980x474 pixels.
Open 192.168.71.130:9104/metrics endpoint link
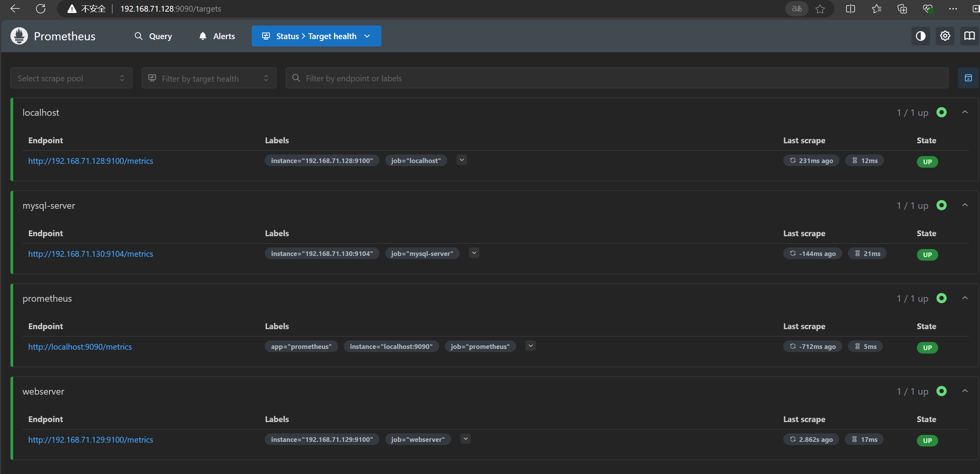pos(91,254)
